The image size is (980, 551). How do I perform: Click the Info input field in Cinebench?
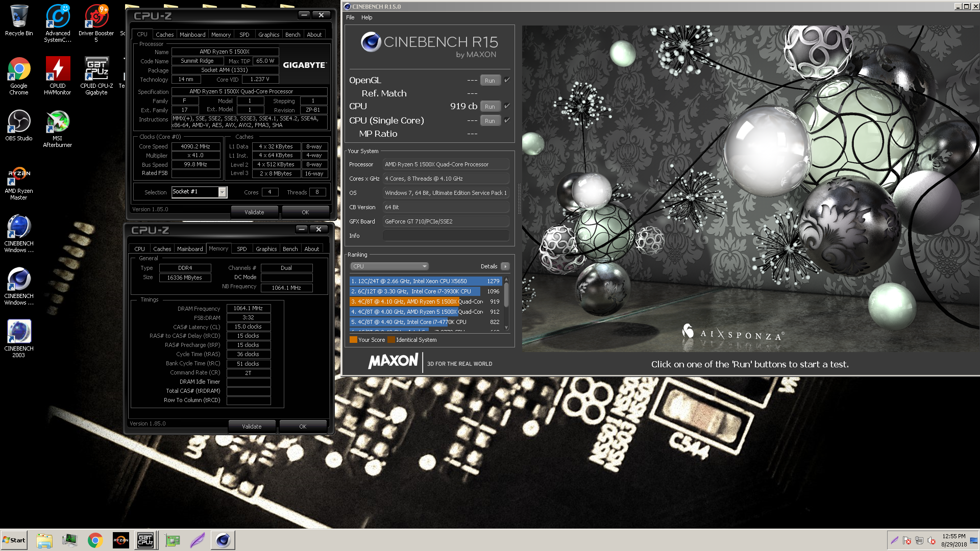(446, 236)
